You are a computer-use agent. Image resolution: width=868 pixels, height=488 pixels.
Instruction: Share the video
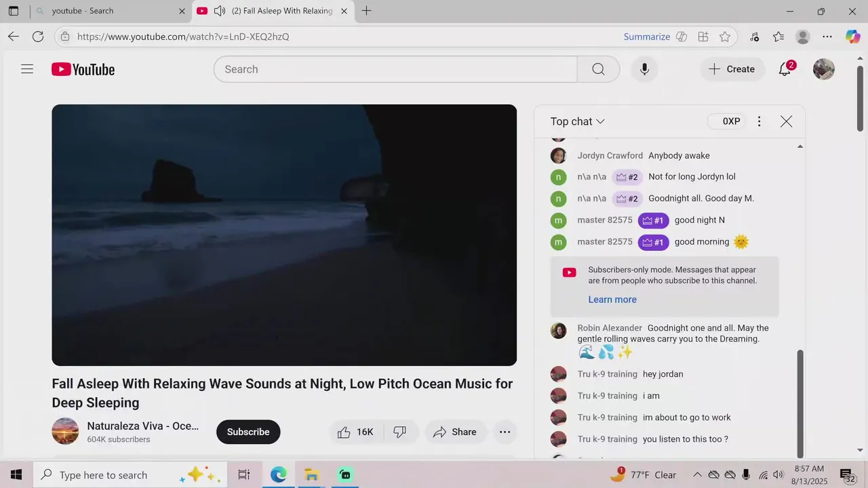[455, 432]
